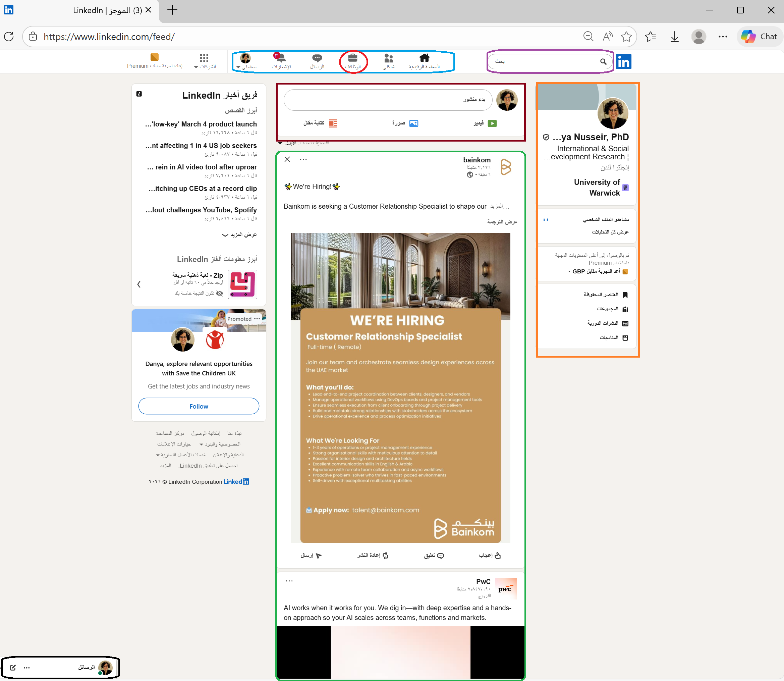Open the bainkom company name link
784x681 pixels.
coord(477,160)
